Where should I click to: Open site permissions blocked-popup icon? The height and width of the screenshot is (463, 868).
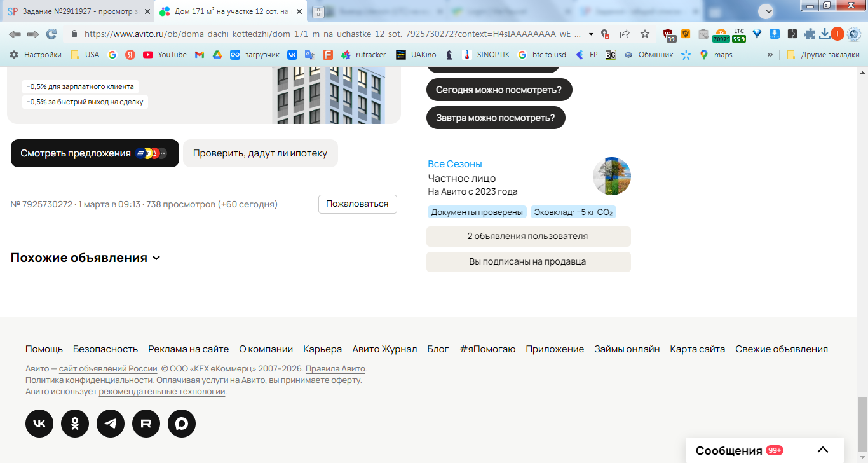click(605, 34)
